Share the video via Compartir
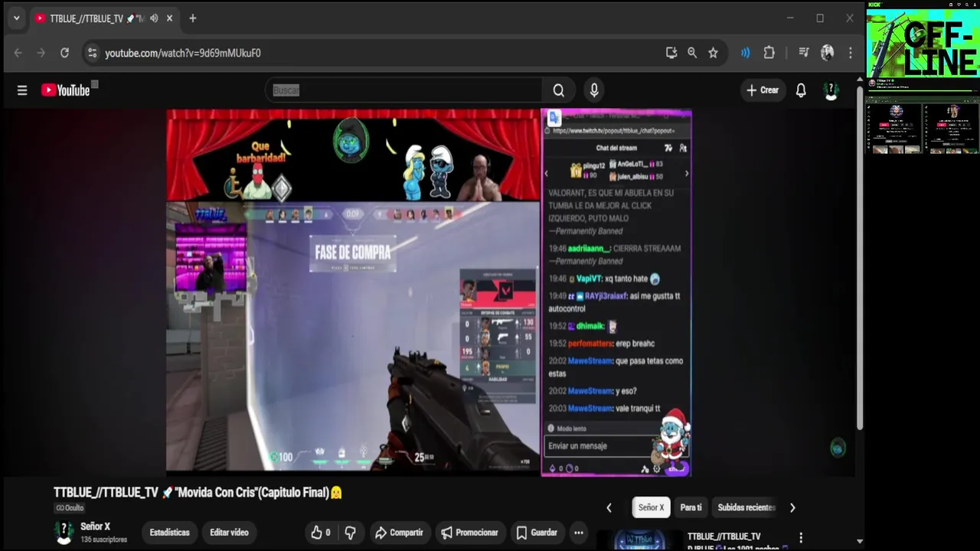The image size is (980, 551). [x=398, y=533]
